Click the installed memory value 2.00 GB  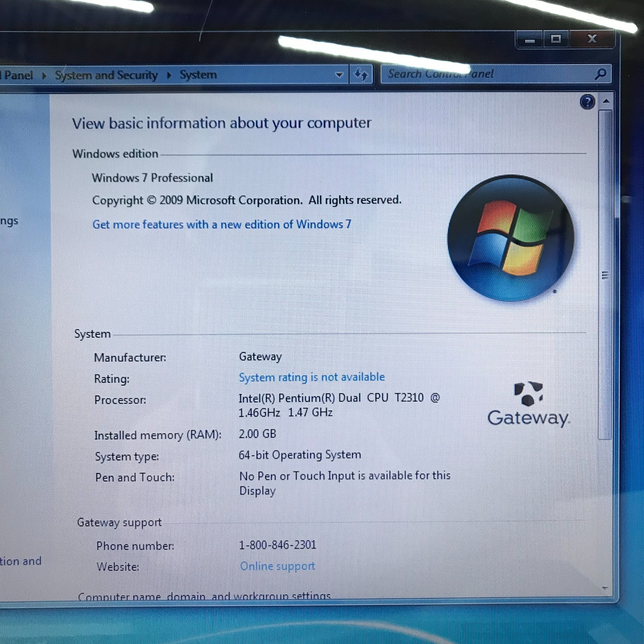(258, 434)
